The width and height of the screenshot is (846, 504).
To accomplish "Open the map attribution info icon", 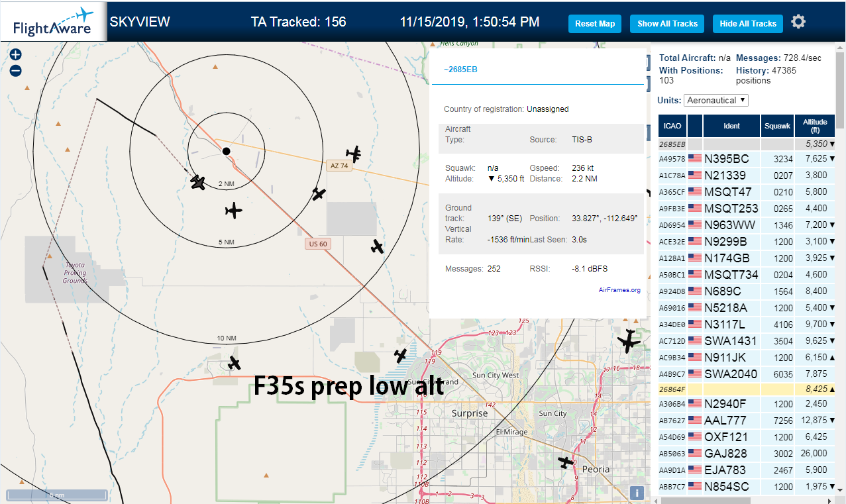I will coord(636,493).
